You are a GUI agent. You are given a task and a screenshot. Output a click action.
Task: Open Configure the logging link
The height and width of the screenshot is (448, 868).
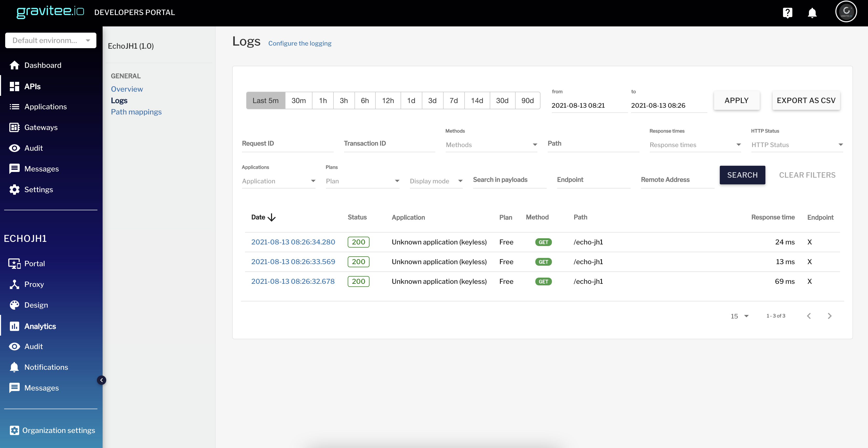click(300, 43)
